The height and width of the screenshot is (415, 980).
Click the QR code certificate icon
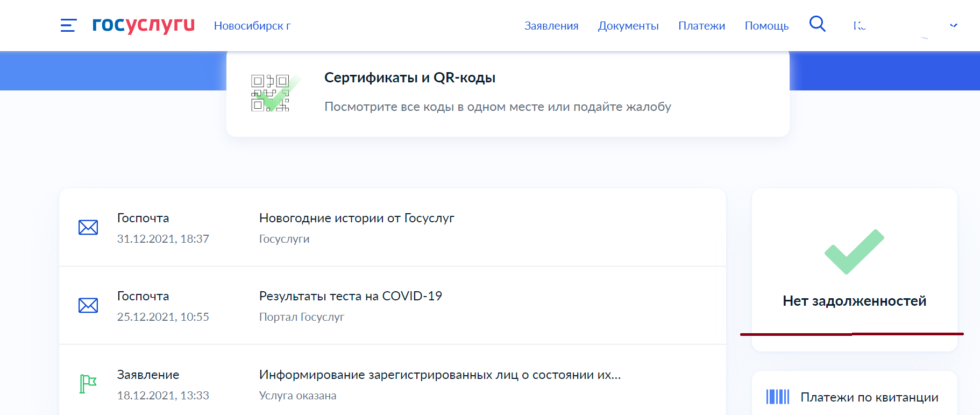tap(271, 93)
